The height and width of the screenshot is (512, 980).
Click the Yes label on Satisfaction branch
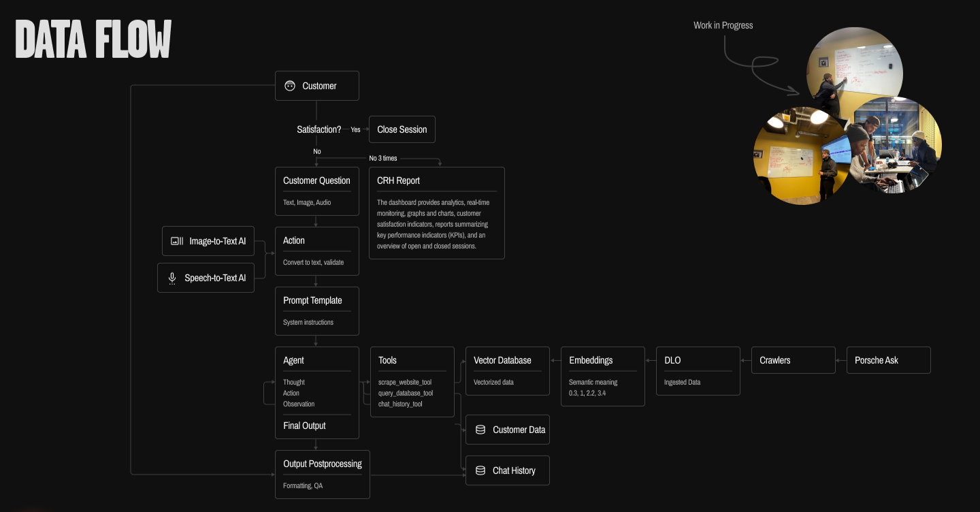point(355,129)
